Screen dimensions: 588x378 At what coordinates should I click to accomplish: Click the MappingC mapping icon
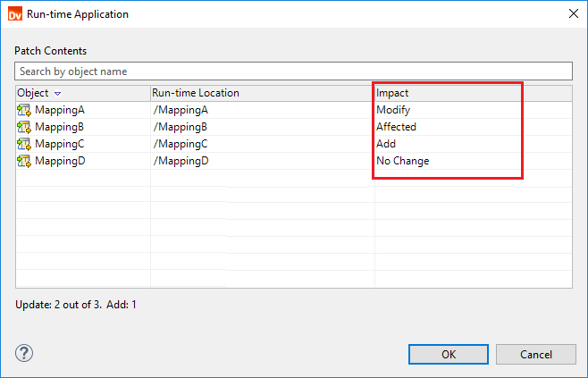point(24,144)
